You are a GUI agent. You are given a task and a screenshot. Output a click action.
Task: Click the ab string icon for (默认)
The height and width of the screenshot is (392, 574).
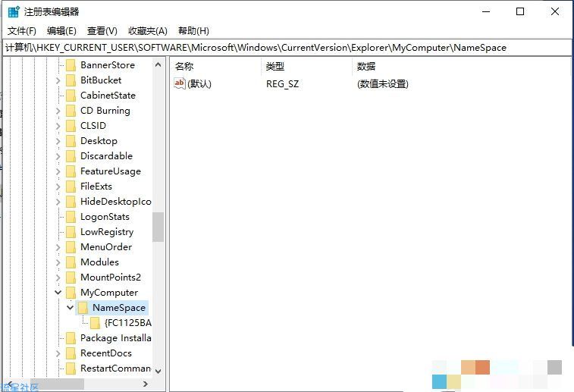[x=180, y=84]
